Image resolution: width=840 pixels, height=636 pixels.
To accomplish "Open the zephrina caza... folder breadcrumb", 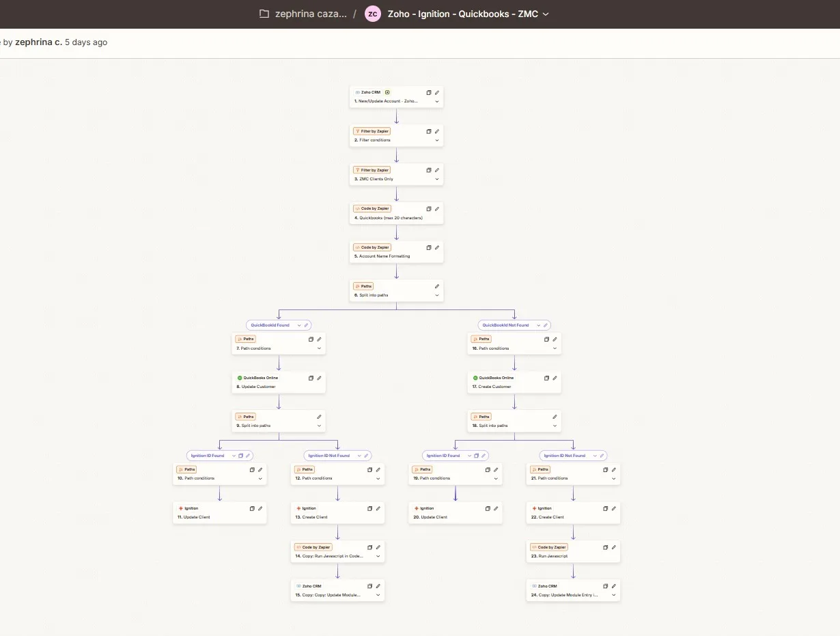I will pos(311,14).
